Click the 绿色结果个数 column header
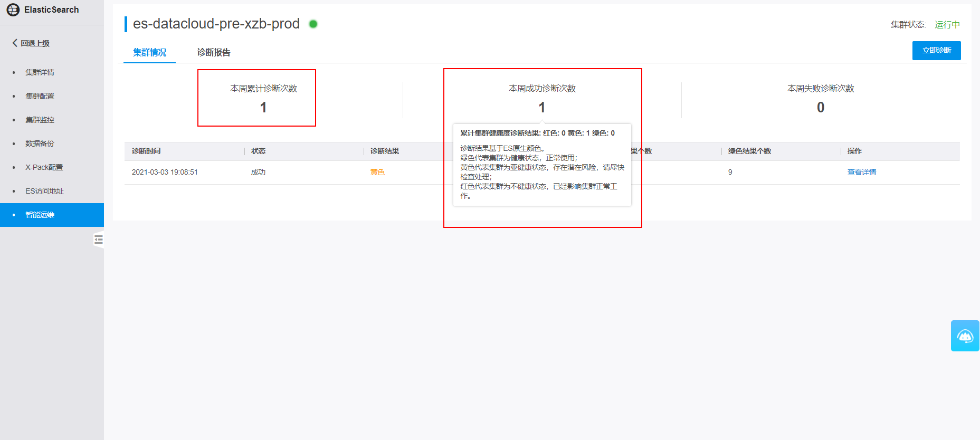 tap(750, 151)
